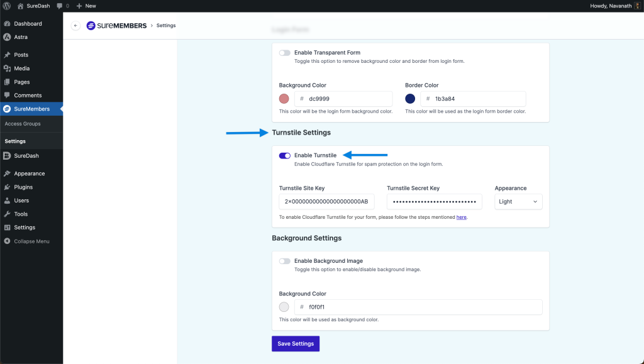Click the Appearance paintbrush icon
The image size is (644, 364).
tap(7, 173)
